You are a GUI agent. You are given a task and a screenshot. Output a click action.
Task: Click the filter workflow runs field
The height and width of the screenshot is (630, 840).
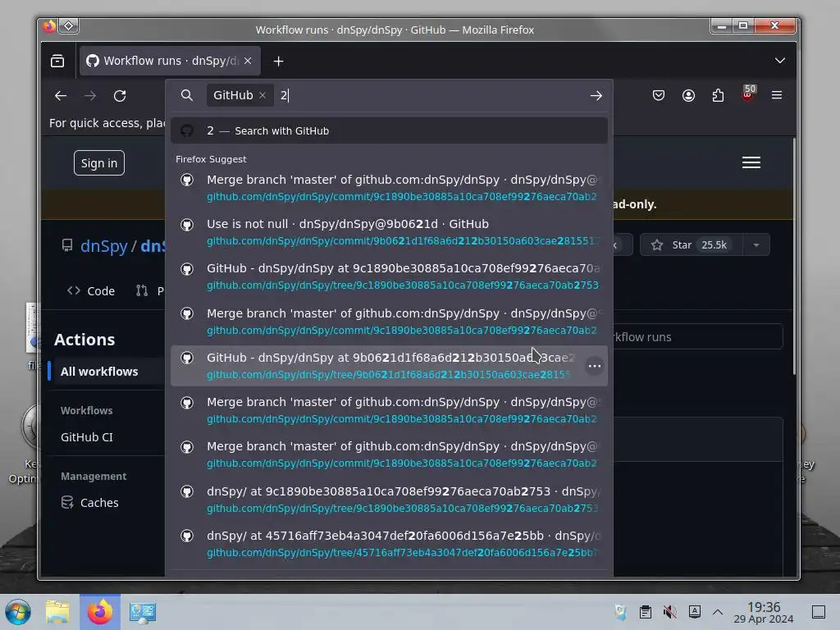[696, 337]
